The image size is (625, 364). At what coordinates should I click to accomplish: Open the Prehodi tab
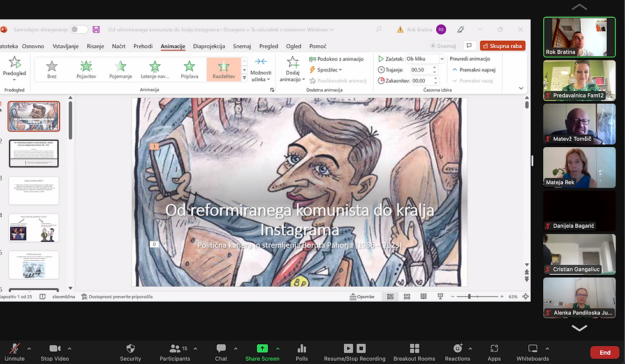point(143,46)
